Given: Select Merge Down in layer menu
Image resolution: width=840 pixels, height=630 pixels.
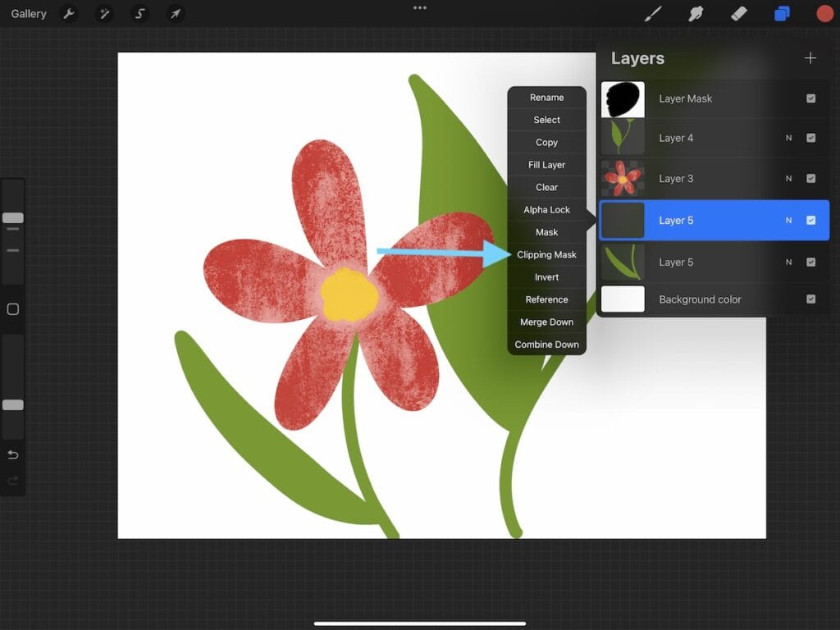Looking at the screenshot, I should pos(546,322).
